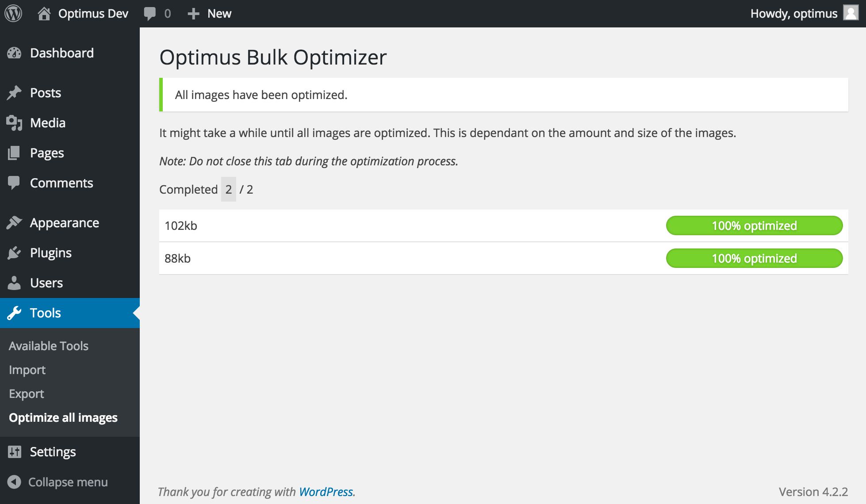The width and height of the screenshot is (866, 504).
Task: Open the Optimus Dev site via home icon
Action: [45, 13]
